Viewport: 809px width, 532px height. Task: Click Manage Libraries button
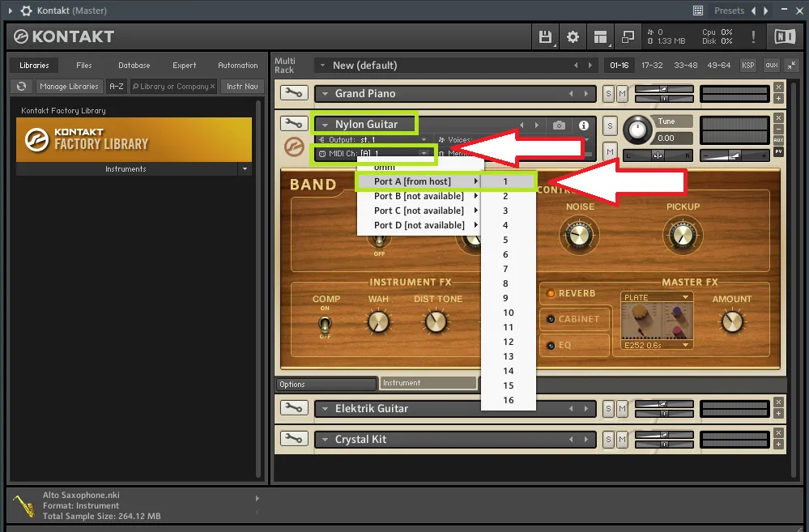[x=69, y=86]
